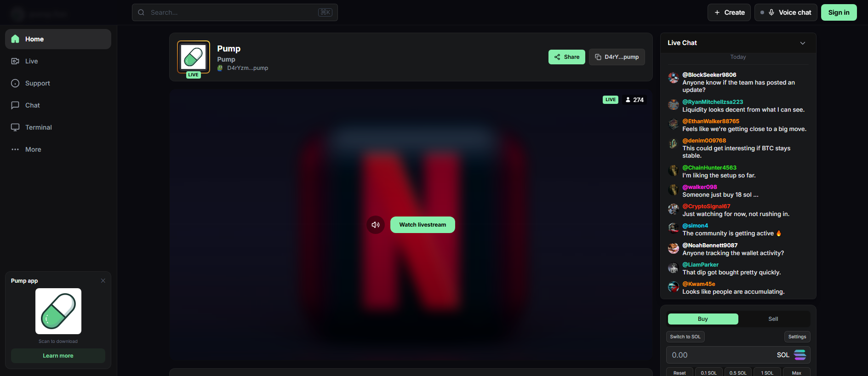Screen dimensions: 868x376
Task: Click the Home icon in sidebar
Action: (15, 39)
